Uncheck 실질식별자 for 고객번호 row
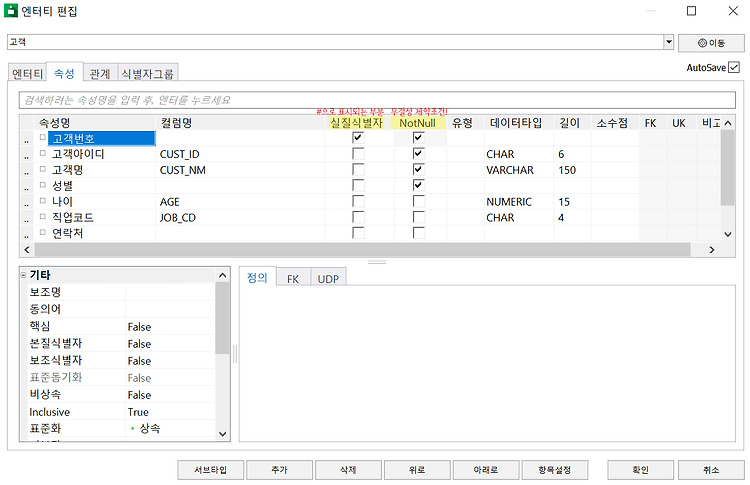Screen dimensions: 750x485 [x=358, y=138]
